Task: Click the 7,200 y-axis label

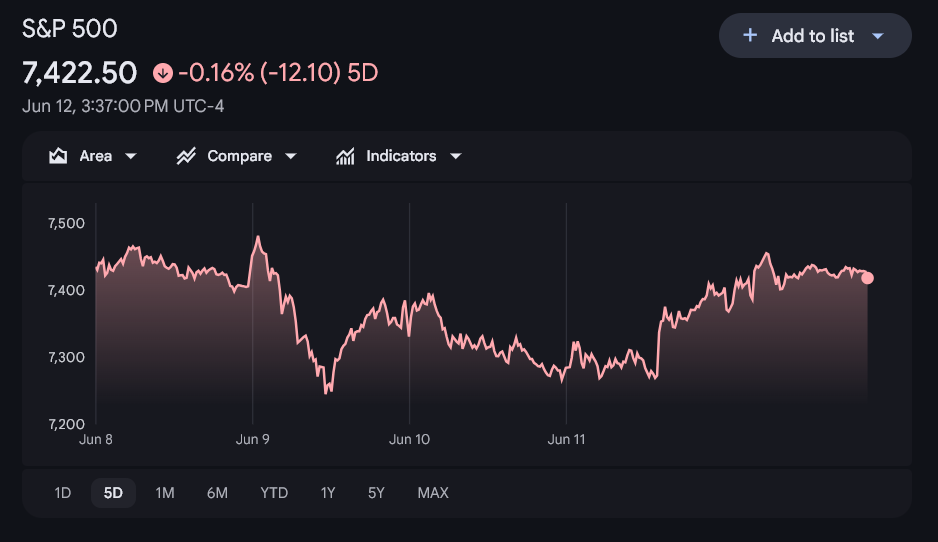Action: tap(66, 424)
